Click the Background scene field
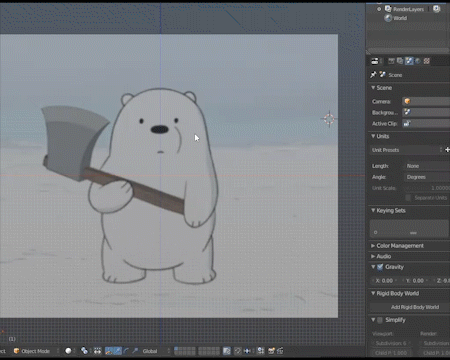The height and width of the screenshot is (360, 450). tap(426, 112)
